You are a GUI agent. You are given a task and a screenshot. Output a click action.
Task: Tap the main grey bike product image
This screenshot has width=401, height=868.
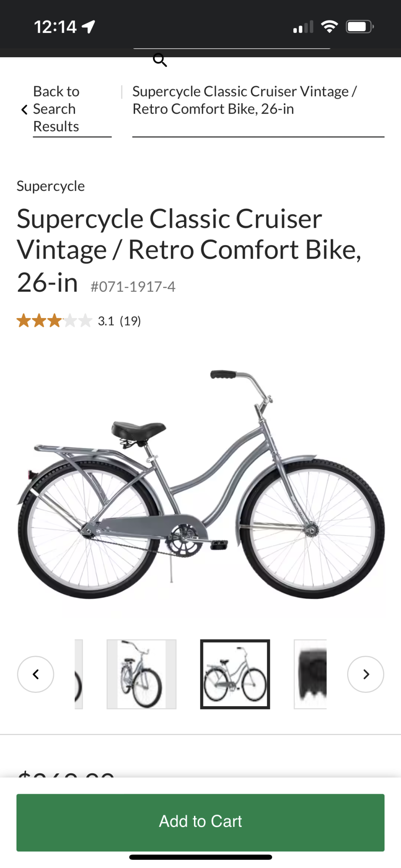click(200, 484)
